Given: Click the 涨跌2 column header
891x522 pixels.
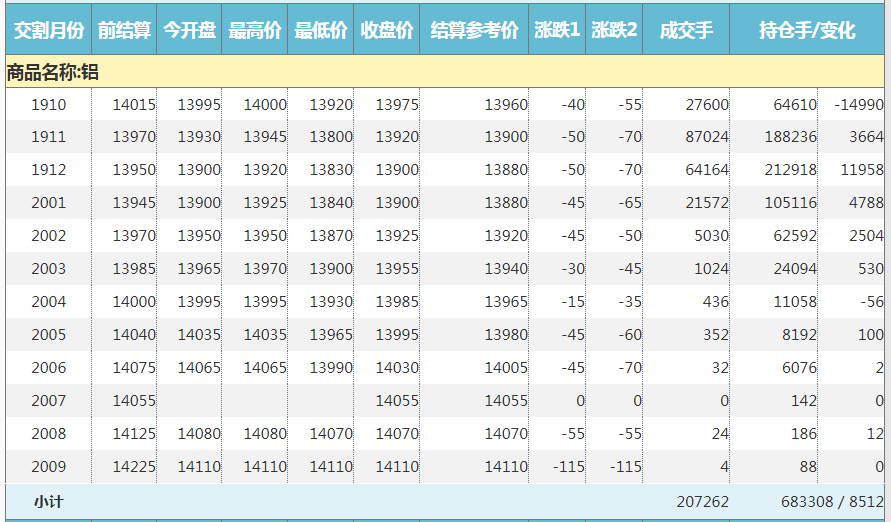Looking at the screenshot, I should [614, 31].
